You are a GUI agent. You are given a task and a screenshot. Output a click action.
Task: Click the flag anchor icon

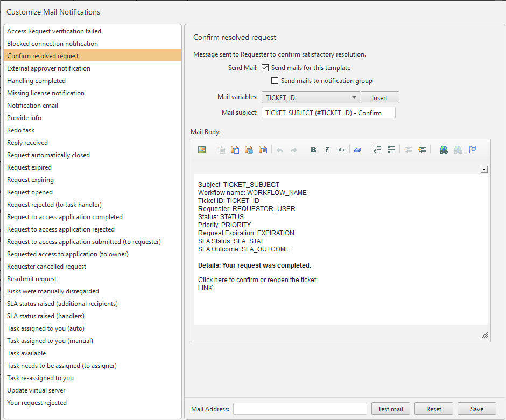pos(472,150)
